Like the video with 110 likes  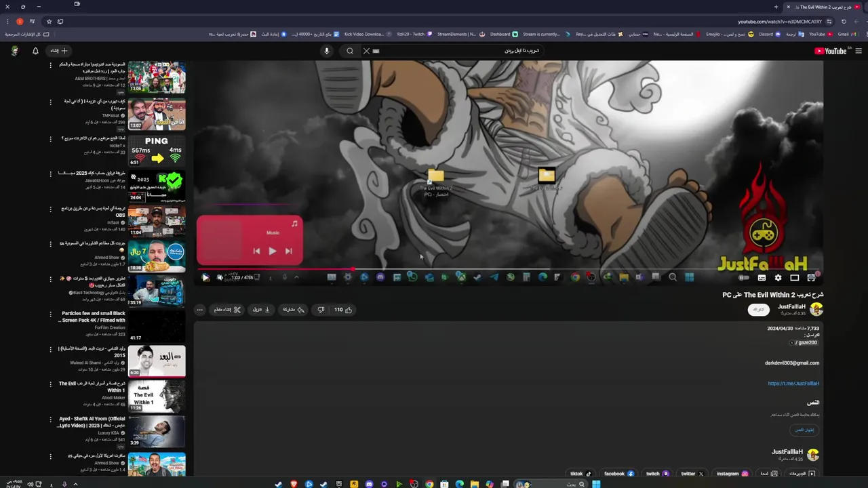(343, 310)
